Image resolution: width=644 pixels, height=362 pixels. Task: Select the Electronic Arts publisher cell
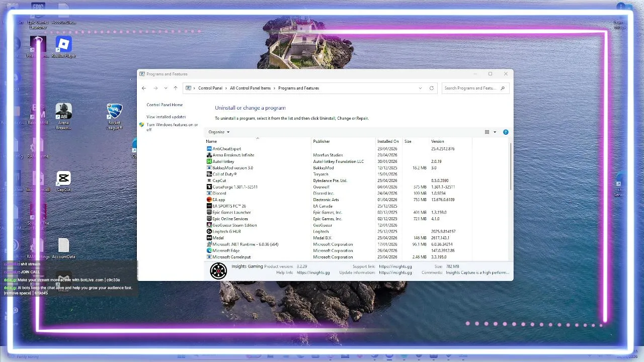pyautogui.click(x=326, y=200)
